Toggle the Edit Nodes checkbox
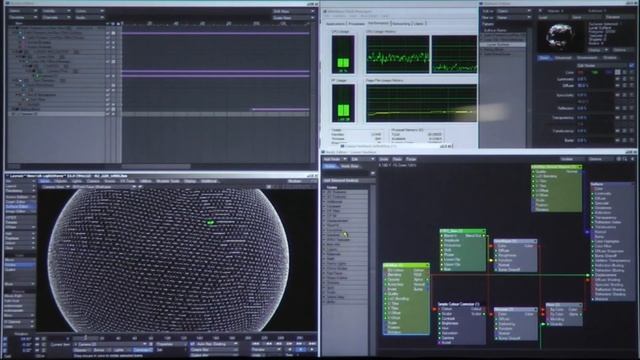This screenshot has width=640, height=360. click(x=632, y=66)
